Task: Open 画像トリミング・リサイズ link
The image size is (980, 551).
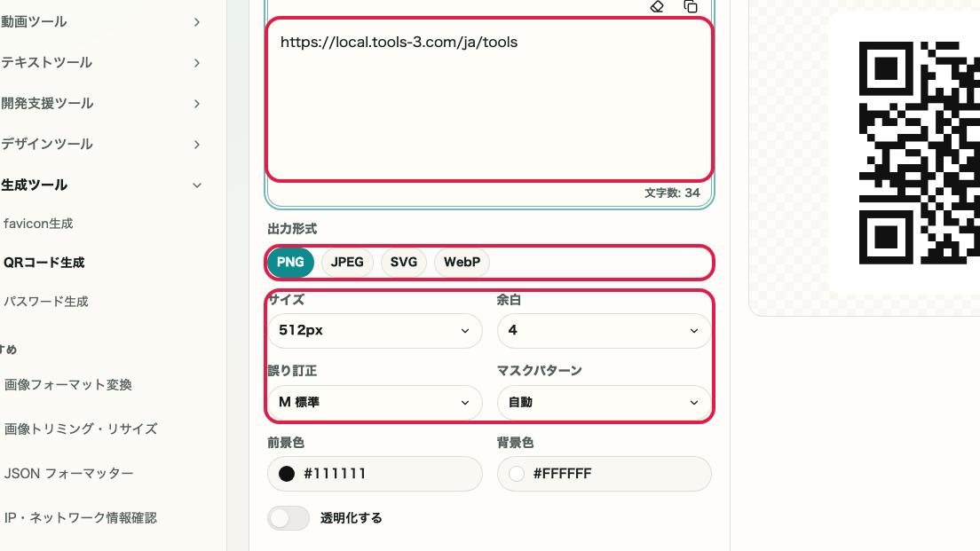Action: point(81,429)
